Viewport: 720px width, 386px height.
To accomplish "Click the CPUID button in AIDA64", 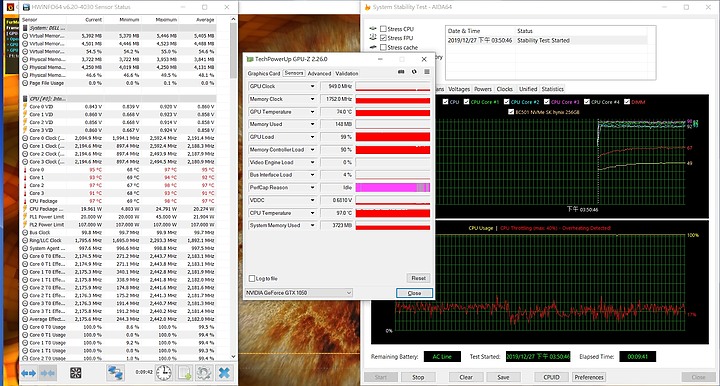I will [551, 377].
